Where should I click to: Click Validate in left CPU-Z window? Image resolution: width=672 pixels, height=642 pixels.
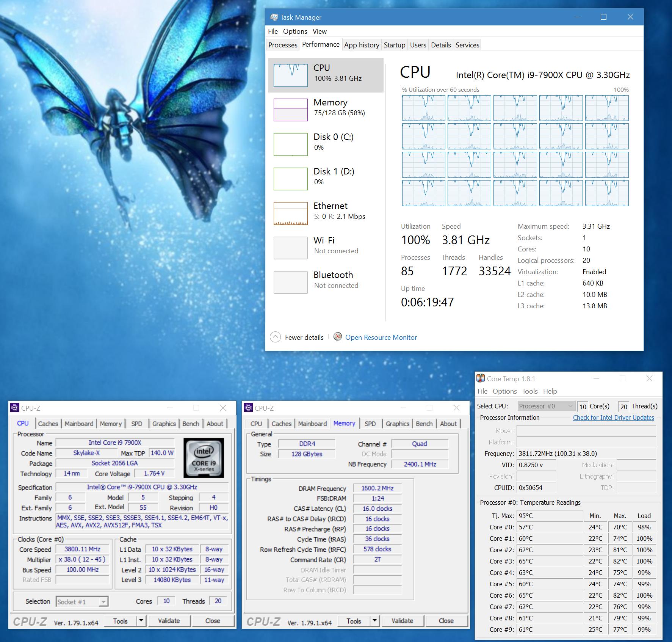pyautogui.click(x=169, y=621)
